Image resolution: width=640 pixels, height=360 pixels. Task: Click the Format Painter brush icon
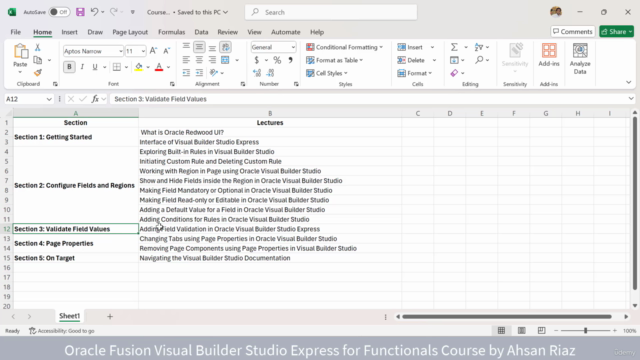click(38, 73)
